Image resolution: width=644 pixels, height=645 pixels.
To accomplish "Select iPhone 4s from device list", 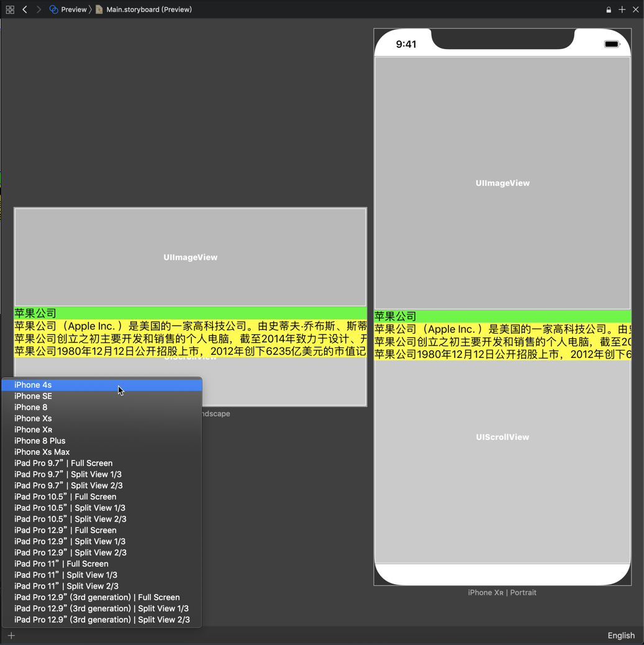I will pos(102,385).
